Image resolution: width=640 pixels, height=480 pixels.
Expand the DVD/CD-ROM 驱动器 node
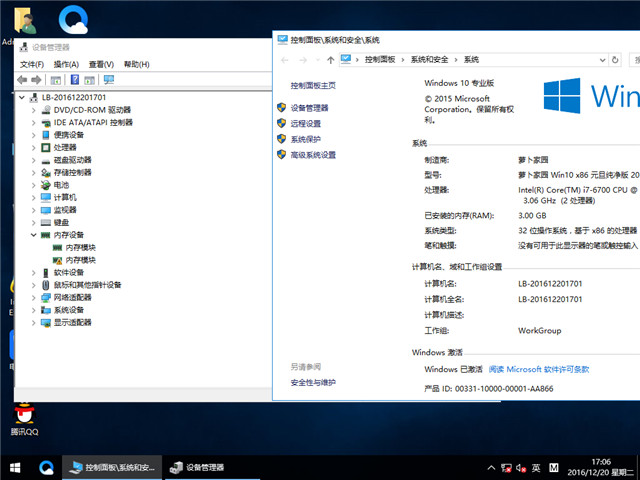(x=33, y=110)
